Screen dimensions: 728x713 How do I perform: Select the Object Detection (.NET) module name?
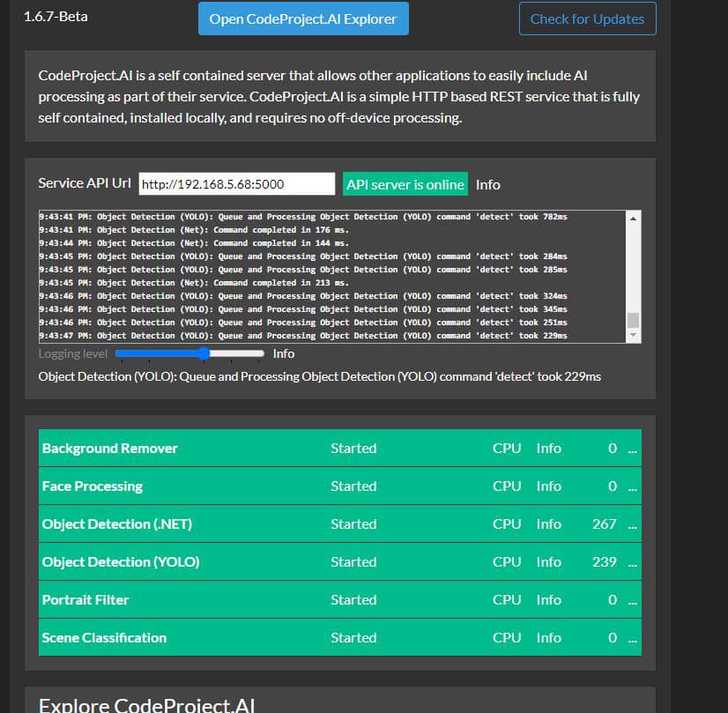[x=117, y=524]
